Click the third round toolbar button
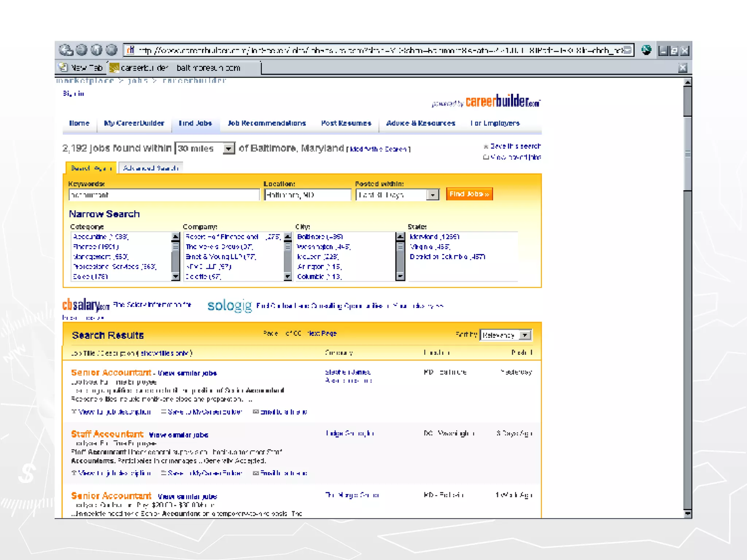The height and width of the screenshot is (560, 747). point(97,50)
